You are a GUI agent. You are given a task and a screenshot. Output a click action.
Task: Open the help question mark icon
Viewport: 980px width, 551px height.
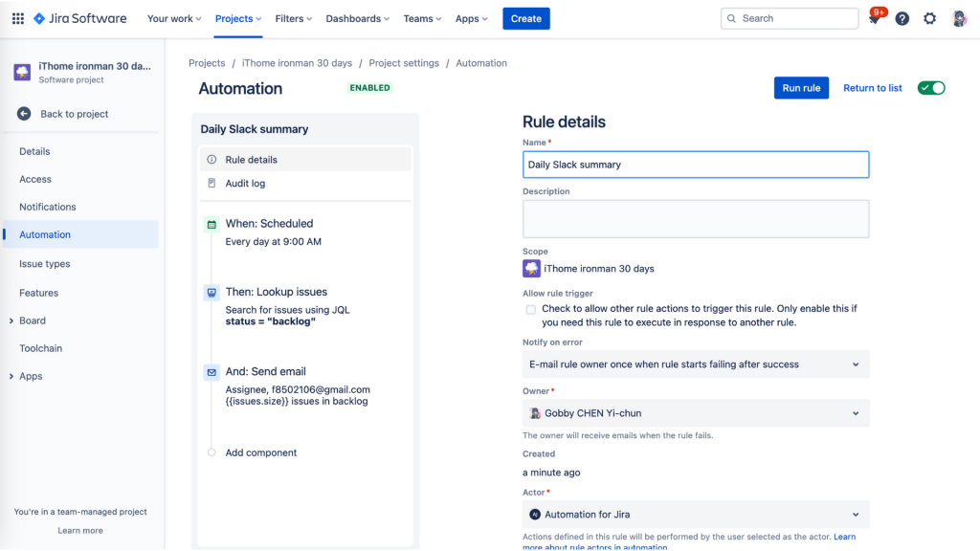tap(902, 19)
